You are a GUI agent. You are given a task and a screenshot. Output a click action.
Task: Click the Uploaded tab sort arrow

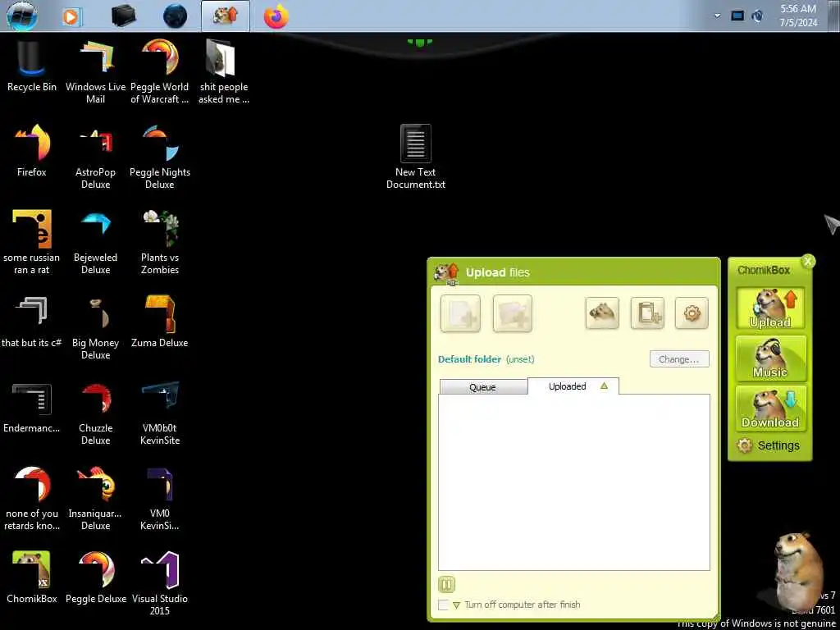(605, 386)
